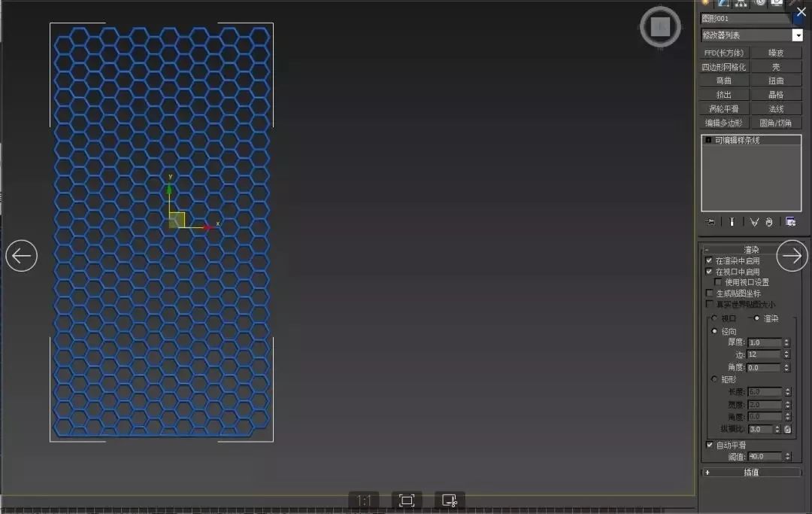The width and height of the screenshot is (812, 514).
Task: Expand the 可编辑样条线 stack entry box
Action: [x=708, y=141]
